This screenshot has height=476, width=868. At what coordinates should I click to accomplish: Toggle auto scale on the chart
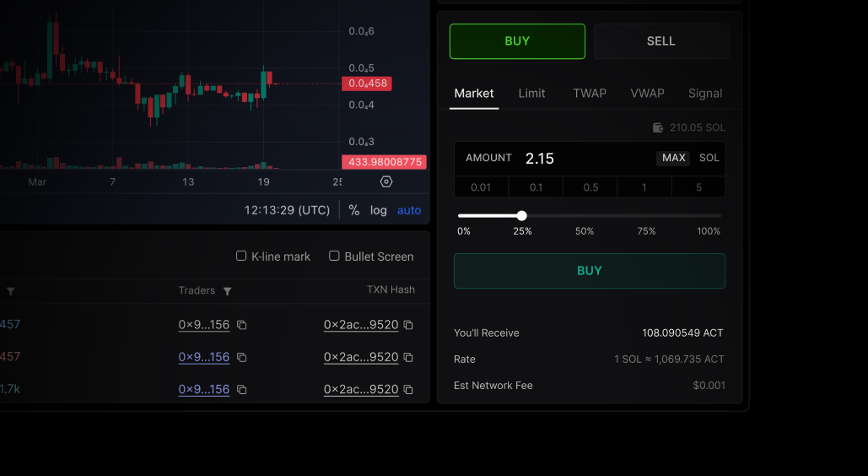409,210
